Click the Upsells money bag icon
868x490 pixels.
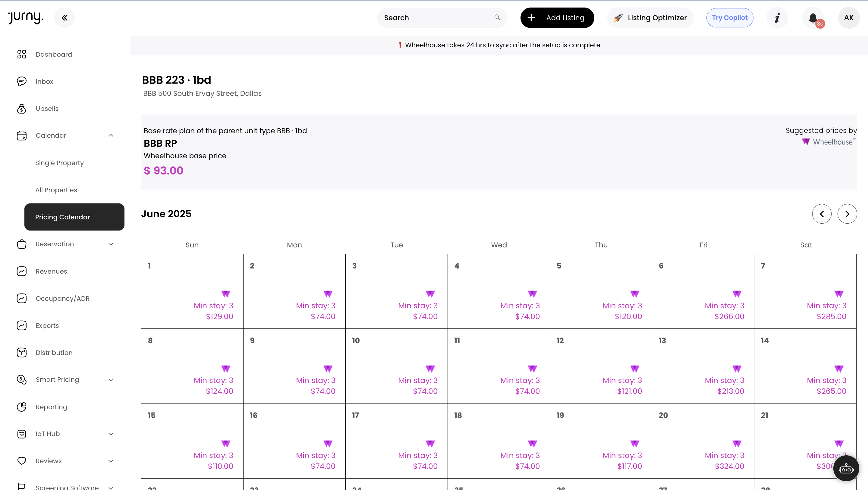point(22,108)
